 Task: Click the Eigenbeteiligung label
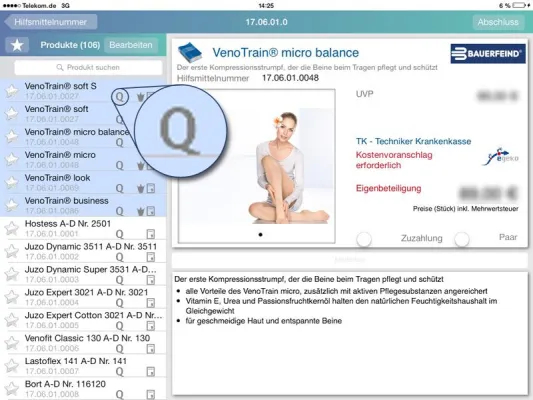[x=389, y=188]
